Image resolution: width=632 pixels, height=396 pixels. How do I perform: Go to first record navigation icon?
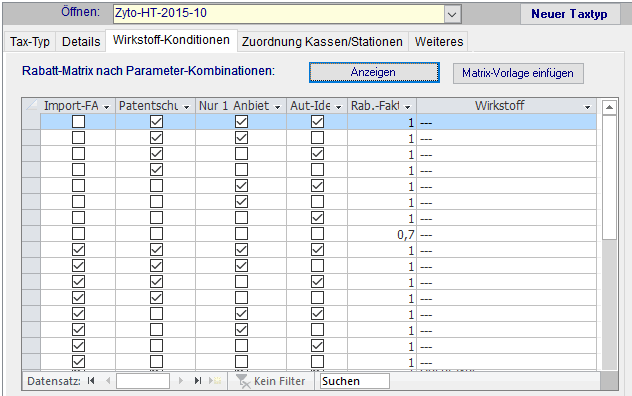pyautogui.click(x=91, y=381)
